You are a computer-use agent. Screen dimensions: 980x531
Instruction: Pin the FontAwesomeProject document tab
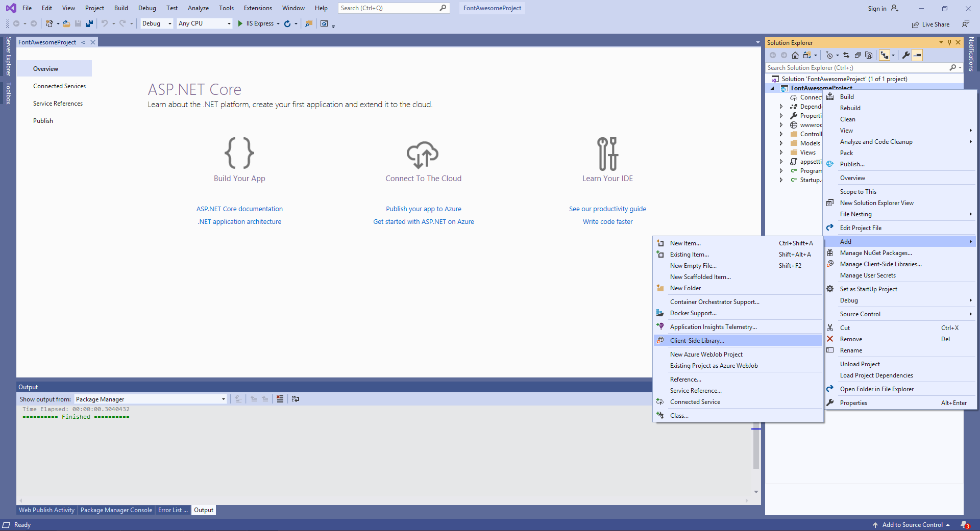(84, 42)
